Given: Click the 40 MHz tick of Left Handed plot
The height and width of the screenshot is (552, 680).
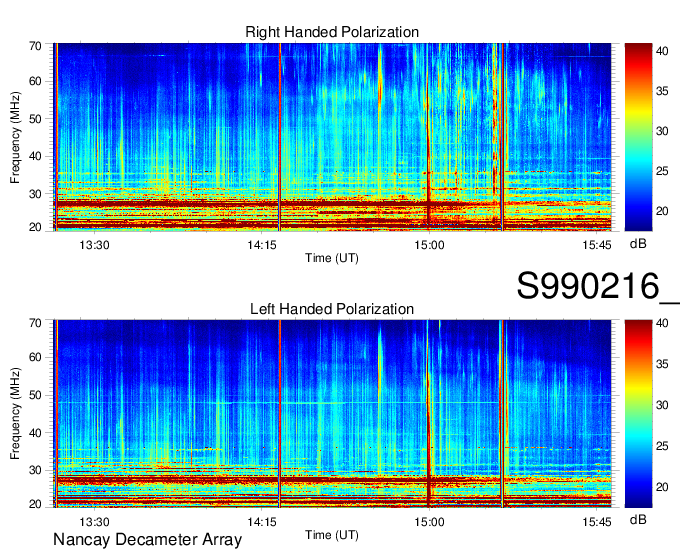Looking at the screenshot, I should [x=35, y=433].
